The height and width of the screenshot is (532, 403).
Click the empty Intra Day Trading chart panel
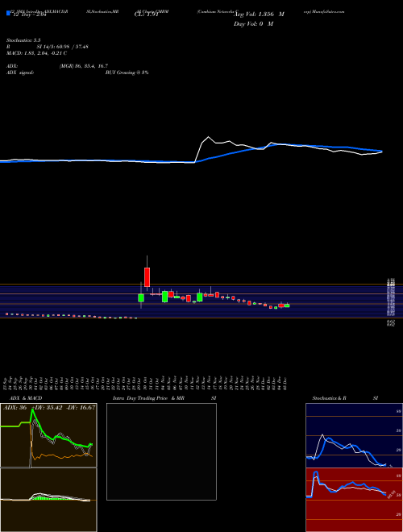click(161, 451)
